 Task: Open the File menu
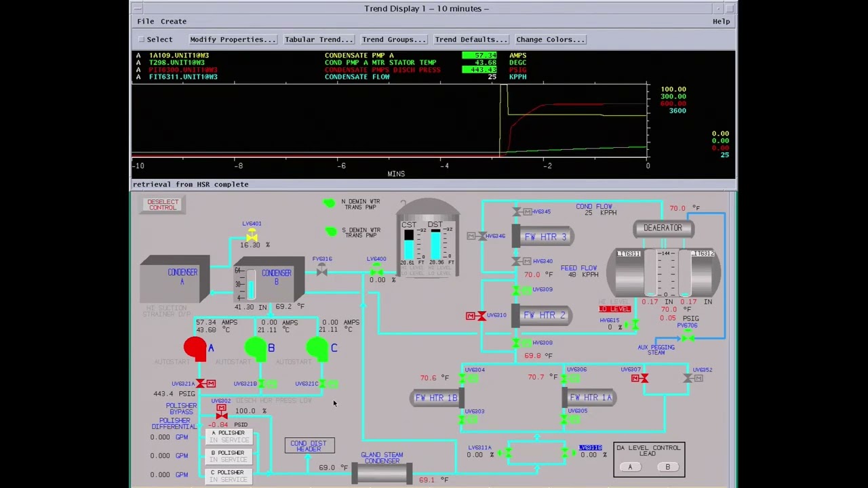point(145,21)
